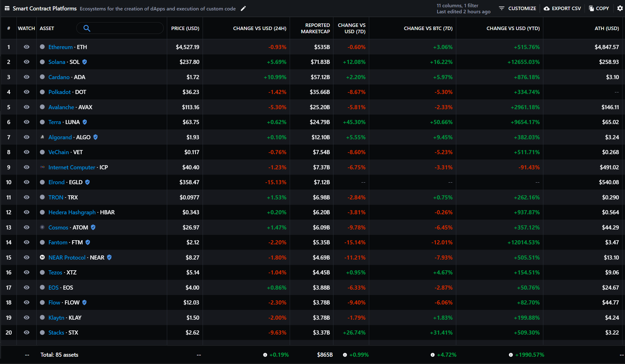This screenshot has width=625, height=364.
Task: Click the verified badge next to Solana SOL
Action: [85, 62]
